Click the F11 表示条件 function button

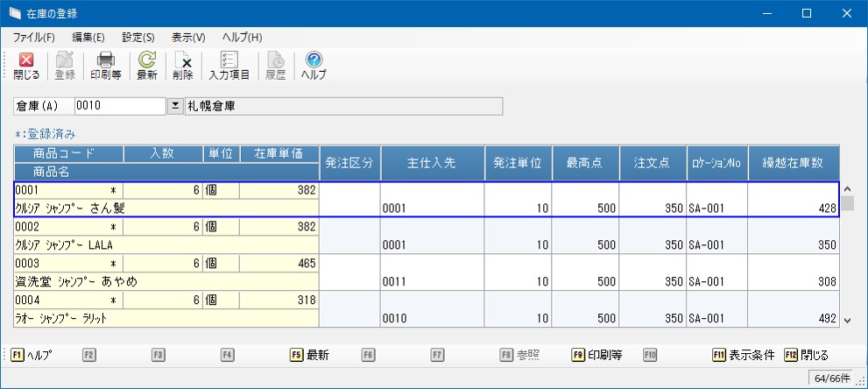click(x=744, y=355)
